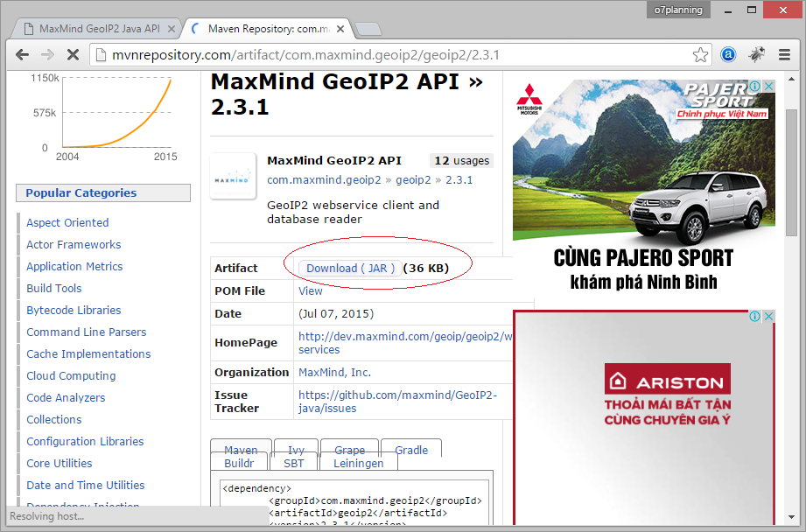Click the Popular Categories heading
Screen dimensions: 806x532
tap(103, 192)
